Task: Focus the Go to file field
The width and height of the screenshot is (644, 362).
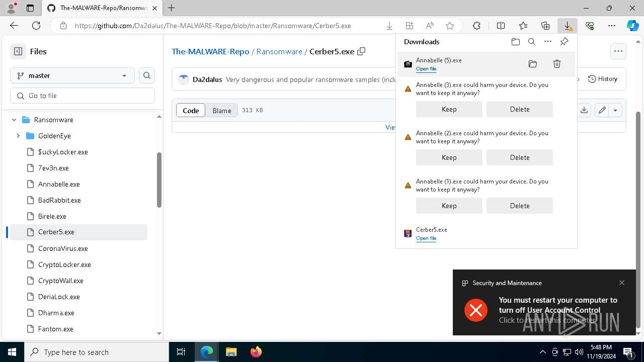Action: (83, 96)
